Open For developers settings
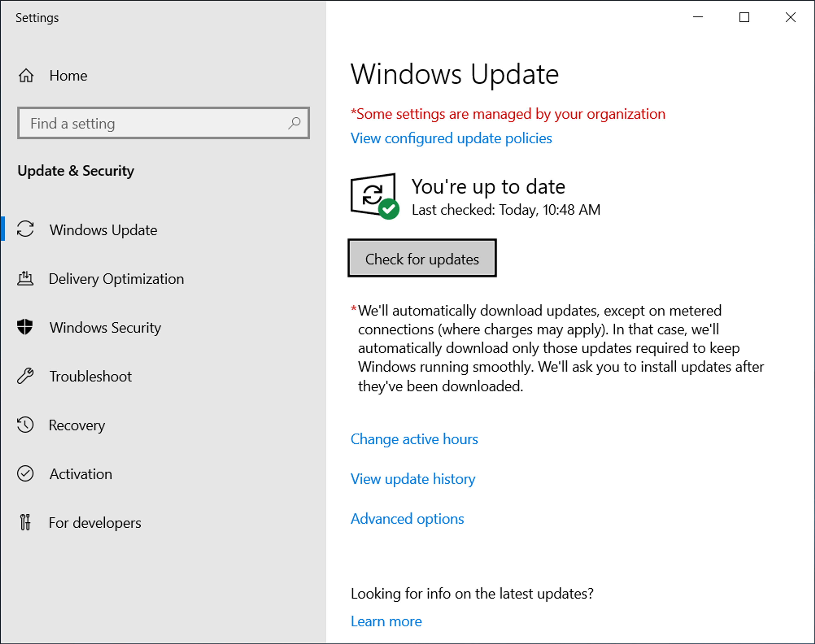This screenshot has width=815, height=644. pos(163,523)
